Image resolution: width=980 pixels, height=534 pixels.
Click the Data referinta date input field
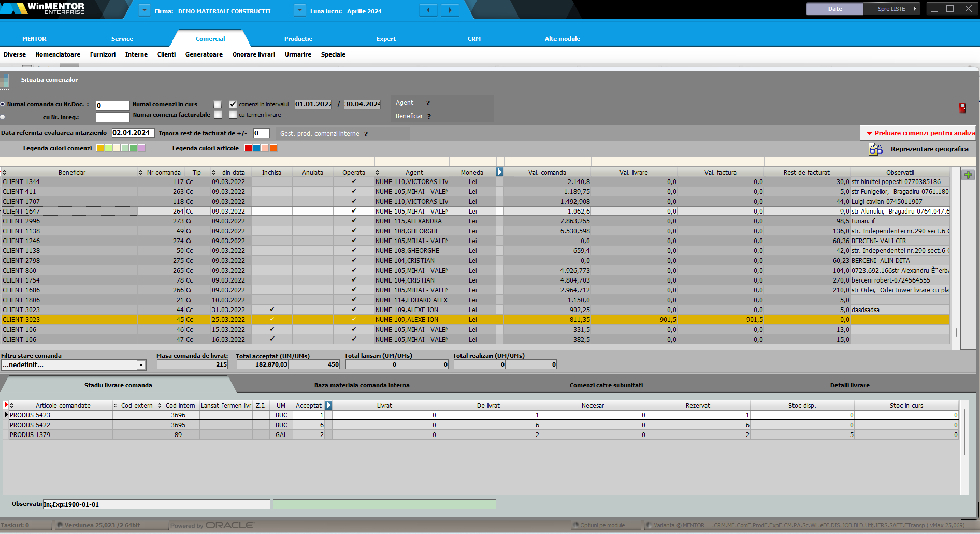click(133, 133)
